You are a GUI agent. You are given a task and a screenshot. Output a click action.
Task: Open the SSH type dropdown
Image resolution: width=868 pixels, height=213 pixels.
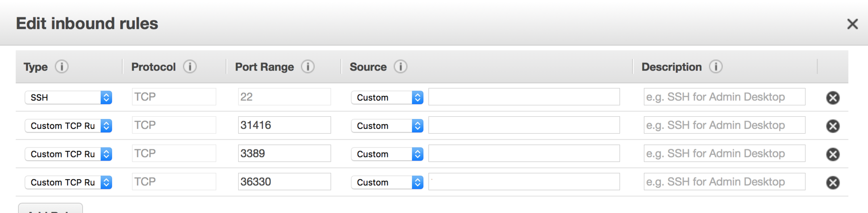point(68,98)
